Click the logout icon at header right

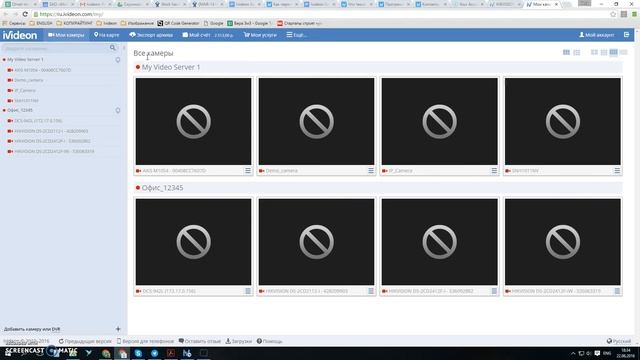click(627, 35)
